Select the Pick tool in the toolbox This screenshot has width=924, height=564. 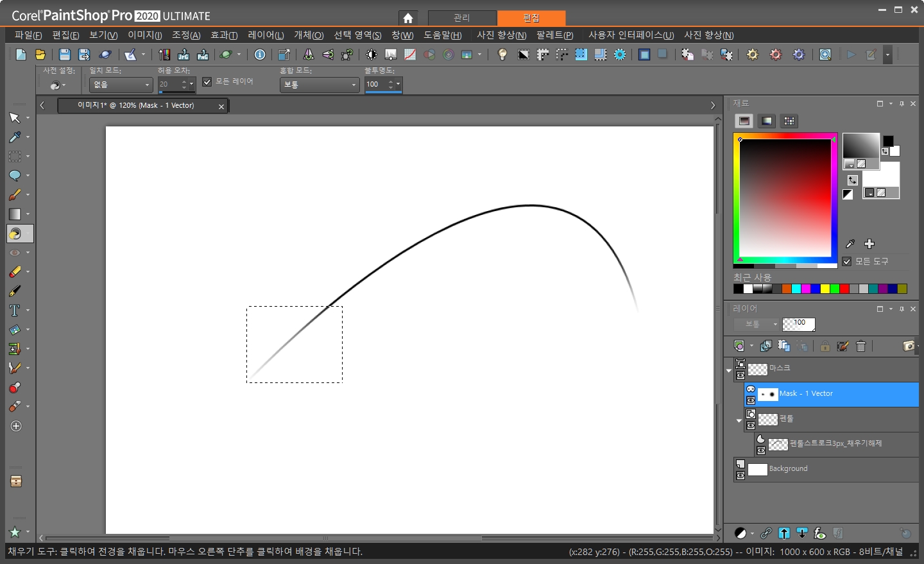coord(15,118)
